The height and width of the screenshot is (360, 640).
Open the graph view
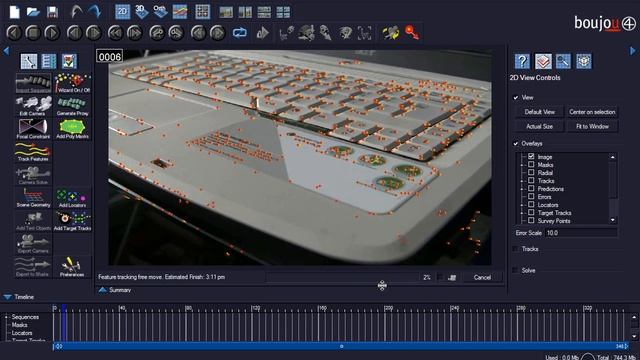pos(180,11)
